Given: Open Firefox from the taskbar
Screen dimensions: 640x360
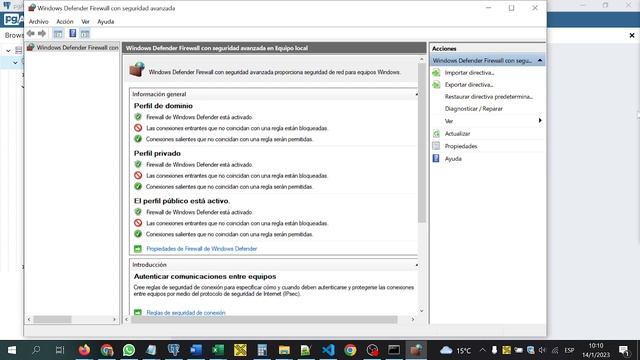Looking at the screenshot, I should coord(84,350).
